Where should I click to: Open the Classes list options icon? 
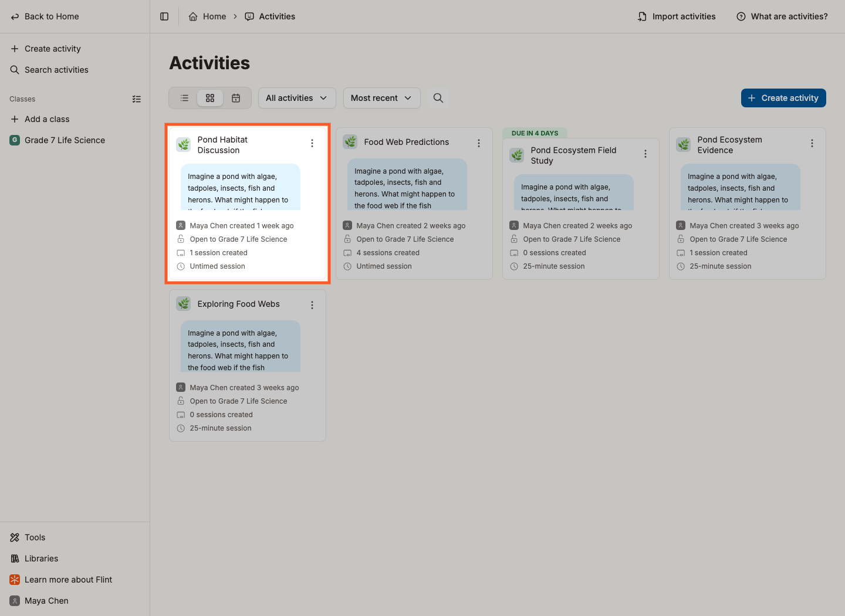click(137, 99)
